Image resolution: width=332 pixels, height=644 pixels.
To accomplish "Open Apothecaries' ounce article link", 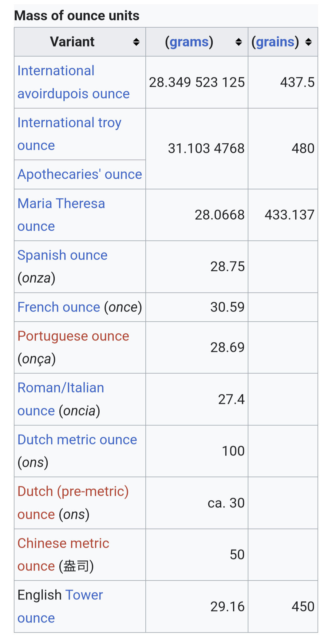I will click(x=80, y=174).
